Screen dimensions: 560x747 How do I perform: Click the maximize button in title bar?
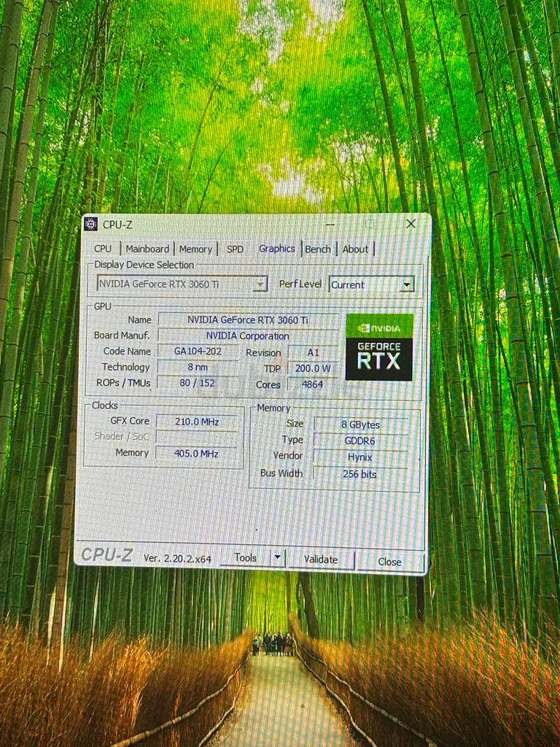(x=370, y=224)
